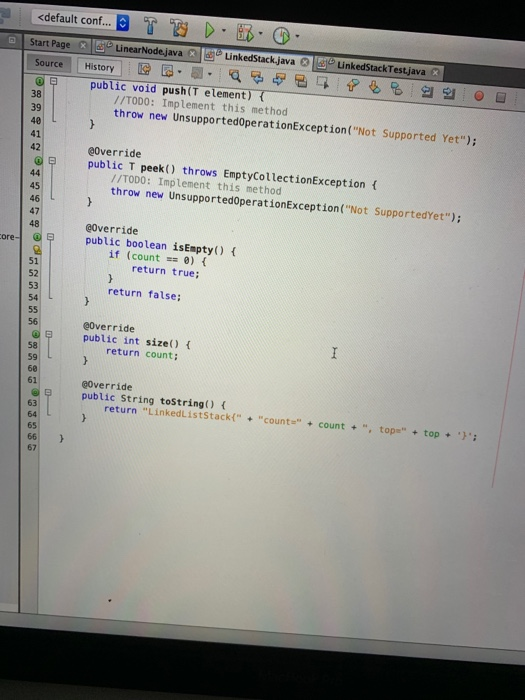Click the Profile Project clock icon
Image resolution: width=525 pixels, height=700 pixels.
[281, 36]
